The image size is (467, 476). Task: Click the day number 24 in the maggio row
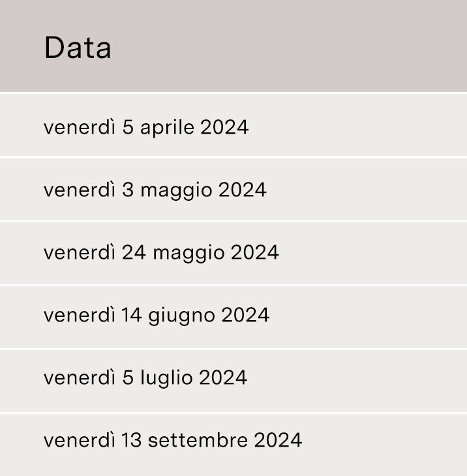[134, 252]
